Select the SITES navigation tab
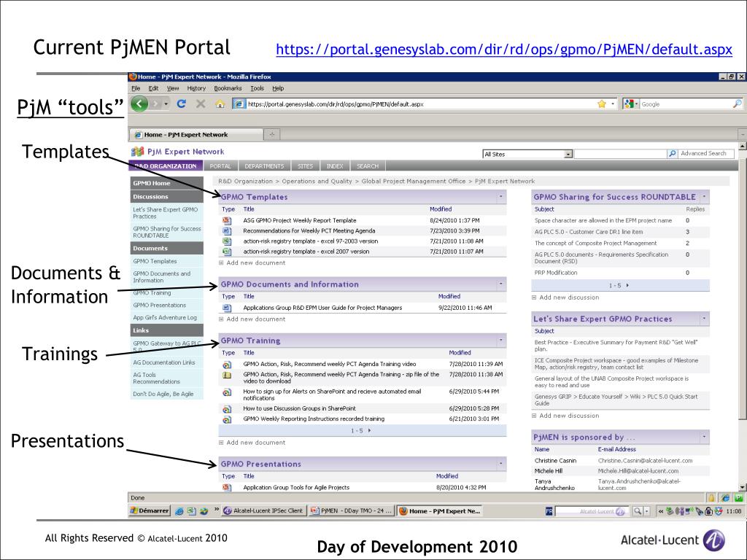This screenshot has height=560, width=747. pyautogui.click(x=305, y=166)
